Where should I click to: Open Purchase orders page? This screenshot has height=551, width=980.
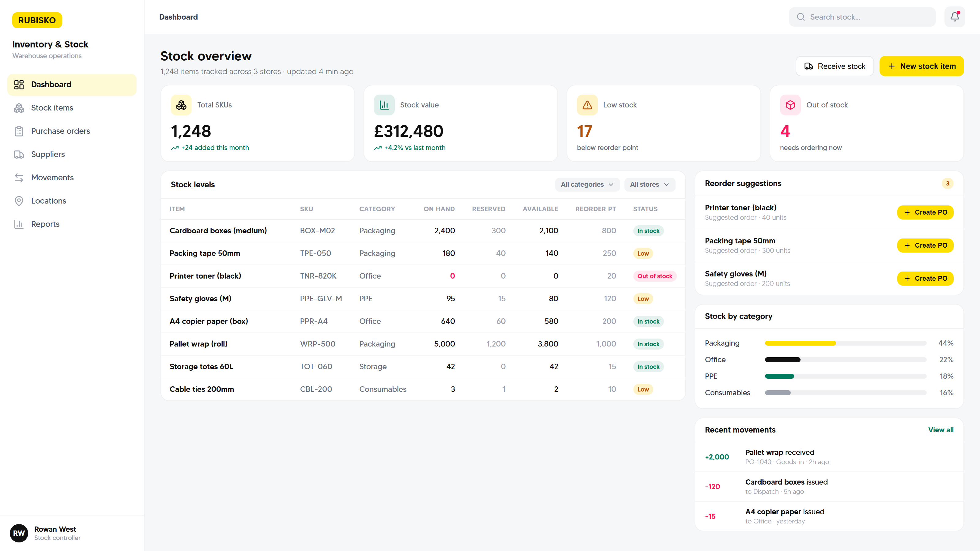72,131
